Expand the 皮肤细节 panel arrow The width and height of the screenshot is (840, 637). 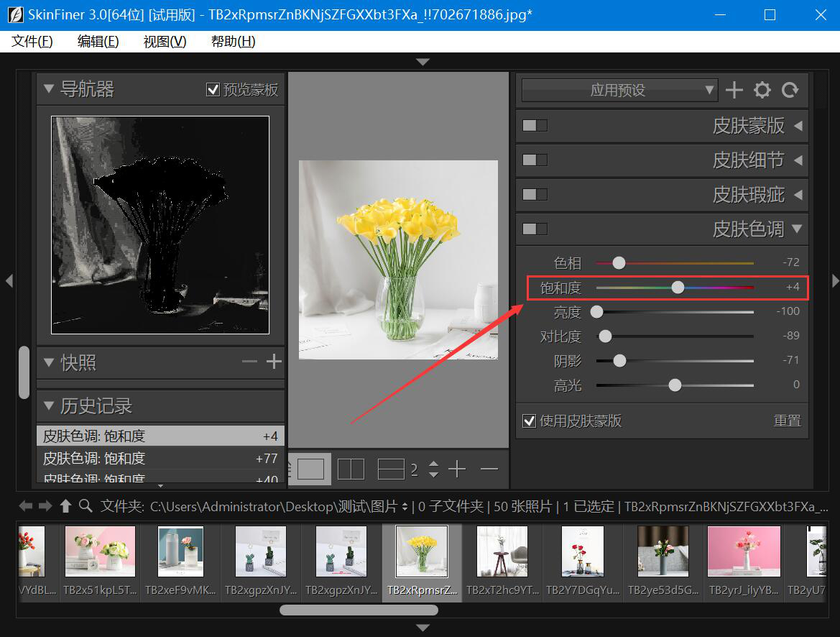click(798, 160)
